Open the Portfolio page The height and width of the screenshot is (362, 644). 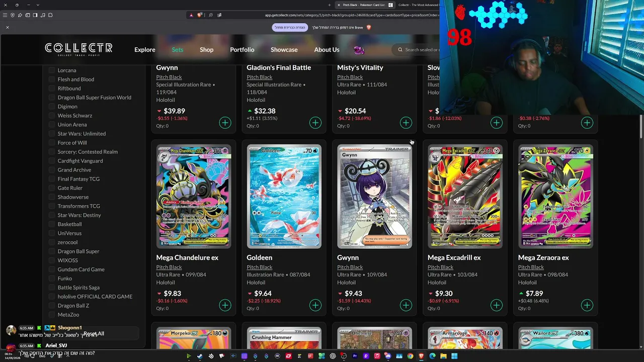[242, 50]
